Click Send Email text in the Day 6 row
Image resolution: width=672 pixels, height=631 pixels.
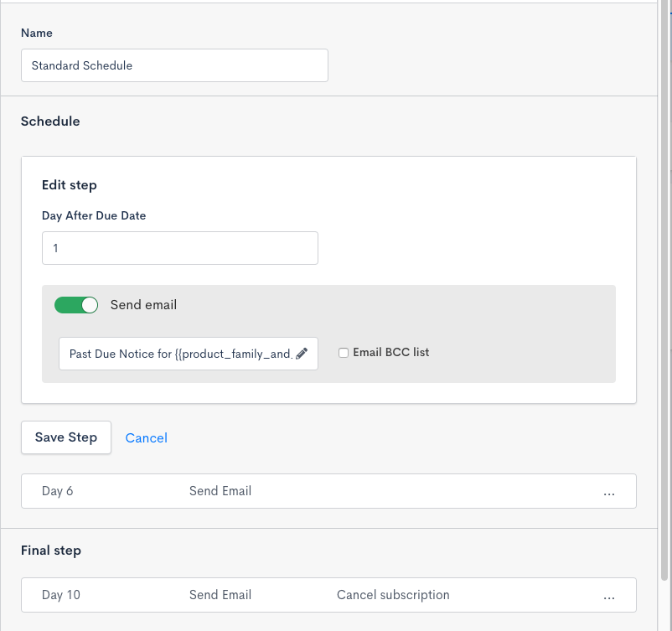pos(220,491)
